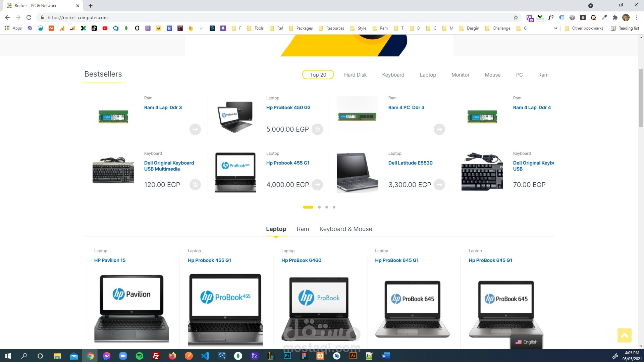
Task: Show more bookmarks via the chevron
Action: (556, 28)
